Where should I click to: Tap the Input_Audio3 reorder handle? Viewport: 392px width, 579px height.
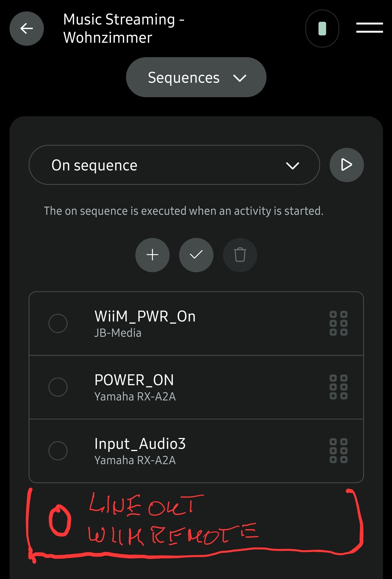338,451
